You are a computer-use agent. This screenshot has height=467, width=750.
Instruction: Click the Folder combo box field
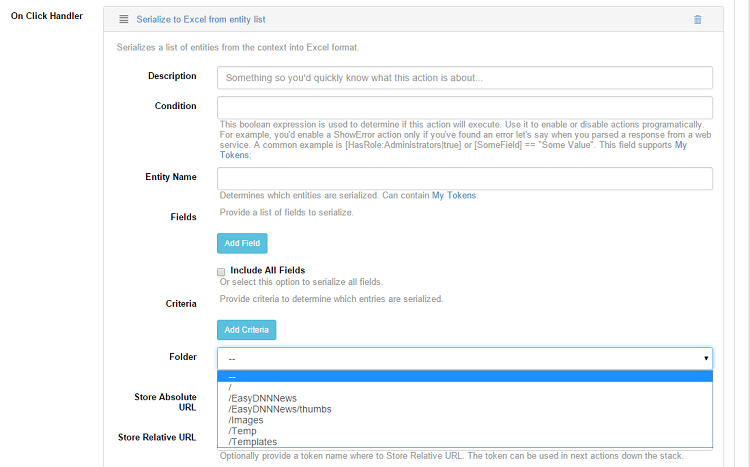465,358
